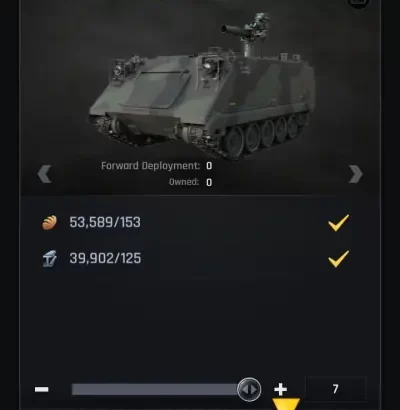Image resolution: width=400 pixels, height=410 pixels.
Task: Click the yellow checkmark beside steel cost
Action: (339, 259)
